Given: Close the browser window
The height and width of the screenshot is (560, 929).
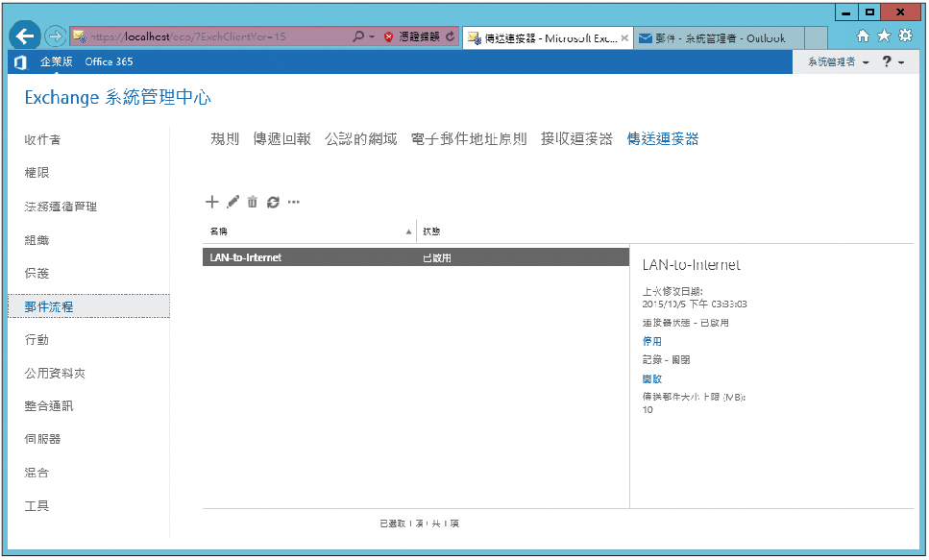Looking at the screenshot, I should (x=900, y=12).
